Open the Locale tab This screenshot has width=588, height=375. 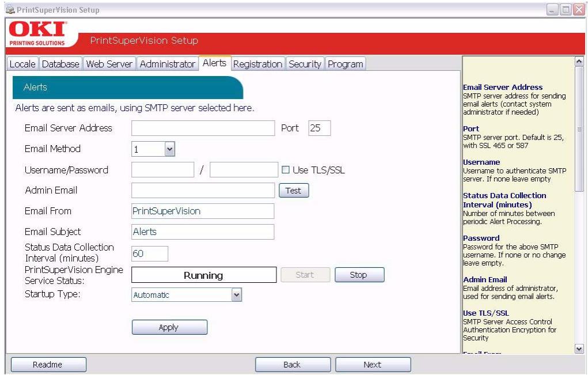point(22,64)
